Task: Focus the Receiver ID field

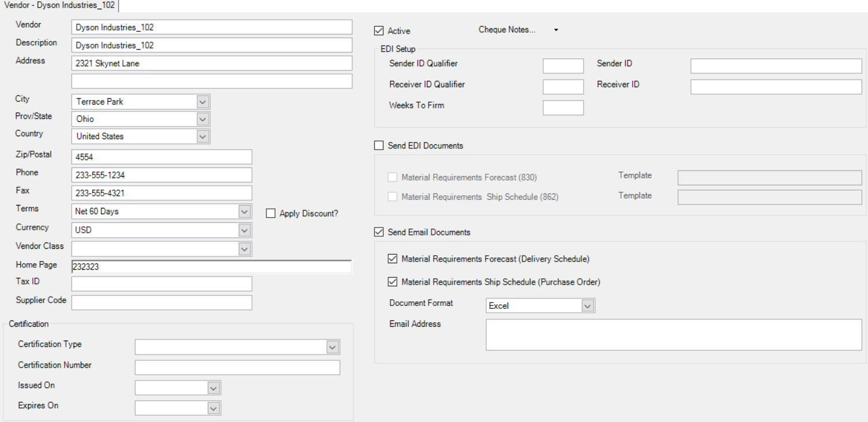Action: [x=776, y=87]
